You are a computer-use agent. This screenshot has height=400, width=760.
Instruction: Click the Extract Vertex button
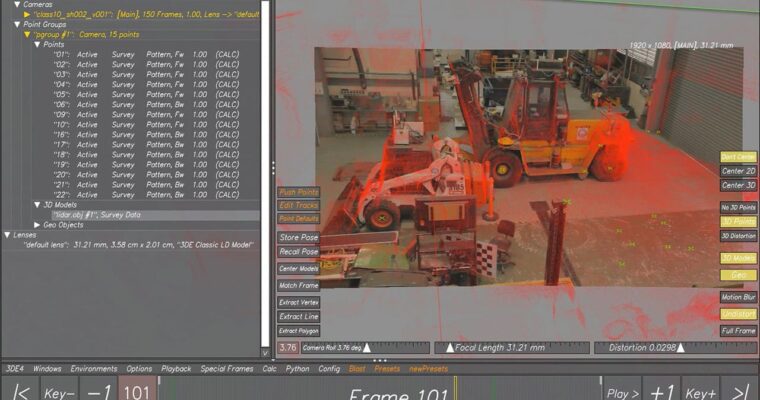click(298, 302)
